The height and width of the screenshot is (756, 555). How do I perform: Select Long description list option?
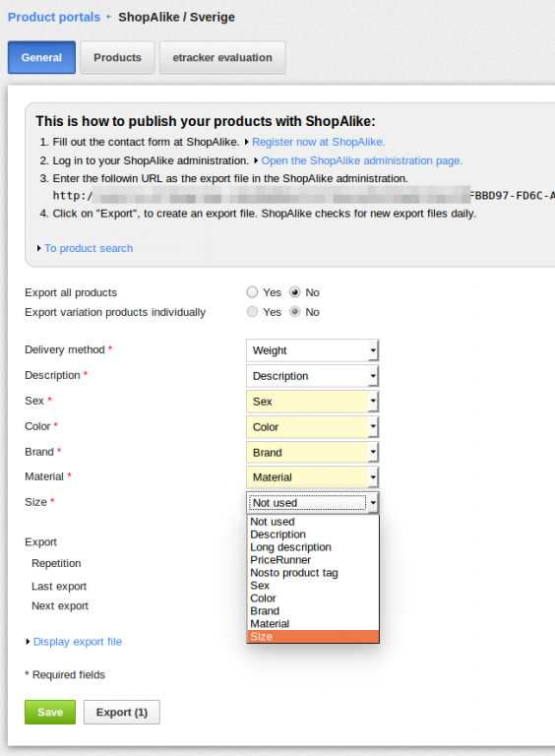point(313,547)
